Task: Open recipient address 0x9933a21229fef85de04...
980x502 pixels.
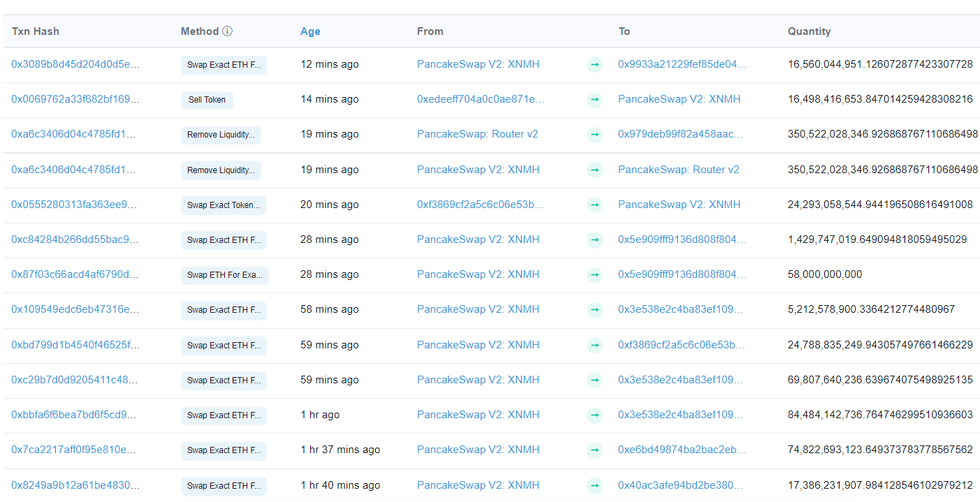Action: pos(682,64)
